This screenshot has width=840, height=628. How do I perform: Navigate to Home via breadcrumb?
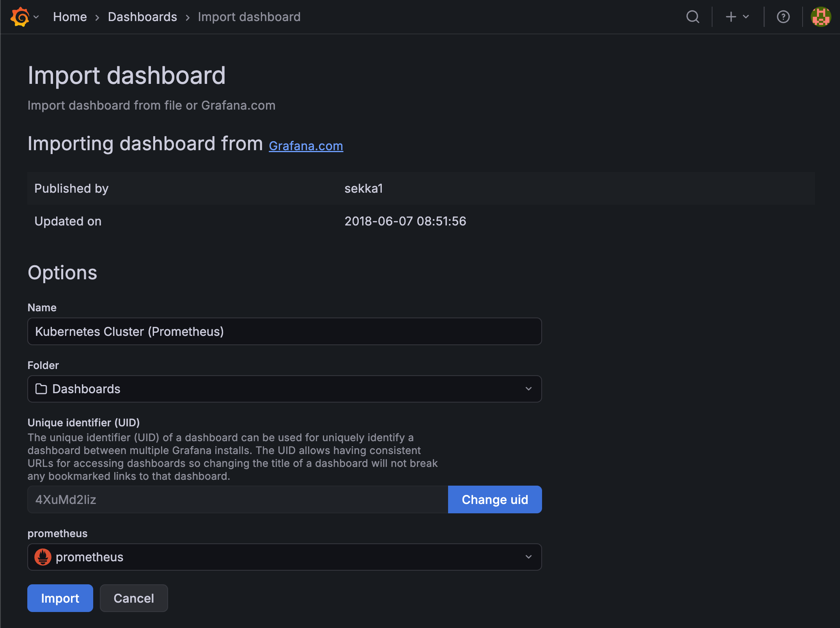click(70, 16)
